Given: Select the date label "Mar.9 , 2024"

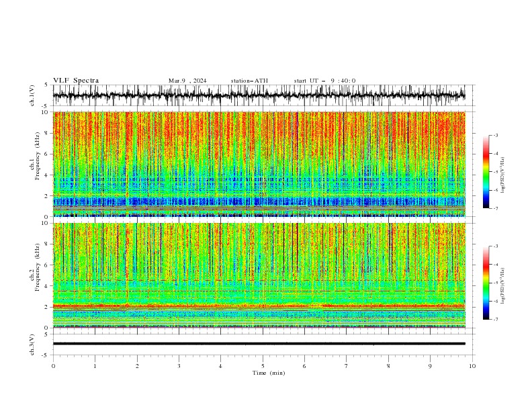Looking at the screenshot, I should pyautogui.click(x=187, y=81).
